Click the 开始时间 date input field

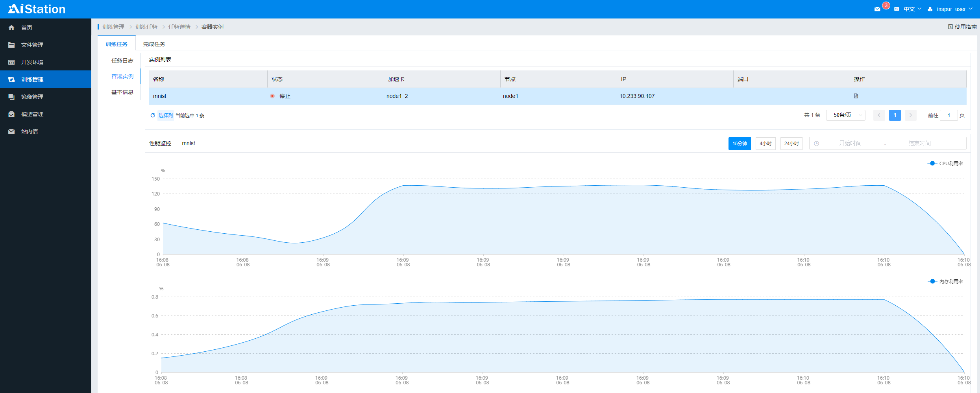pos(850,144)
